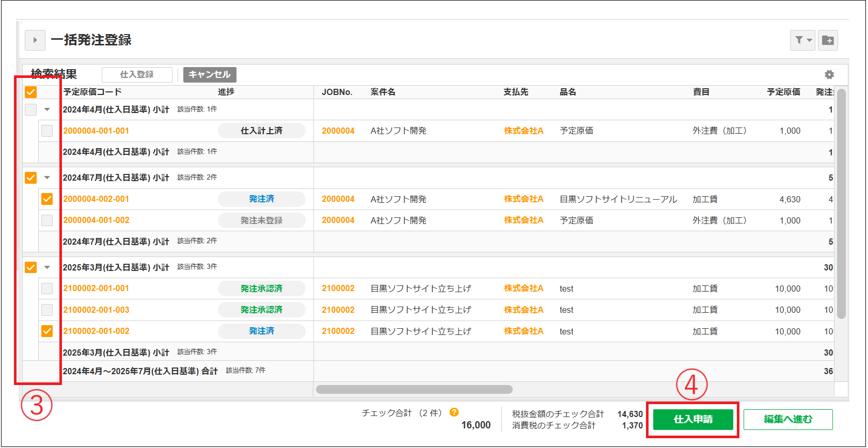Collapse the 2024年7月 subtotal group
This screenshot has width=868, height=448.
point(47,178)
